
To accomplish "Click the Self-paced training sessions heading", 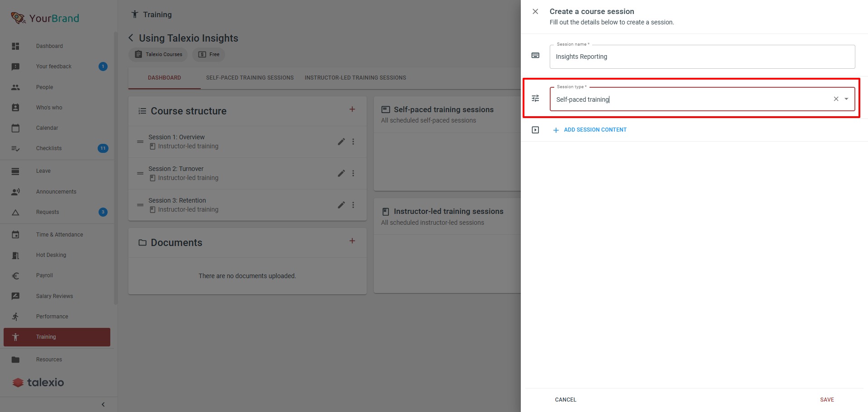I will 443,109.
